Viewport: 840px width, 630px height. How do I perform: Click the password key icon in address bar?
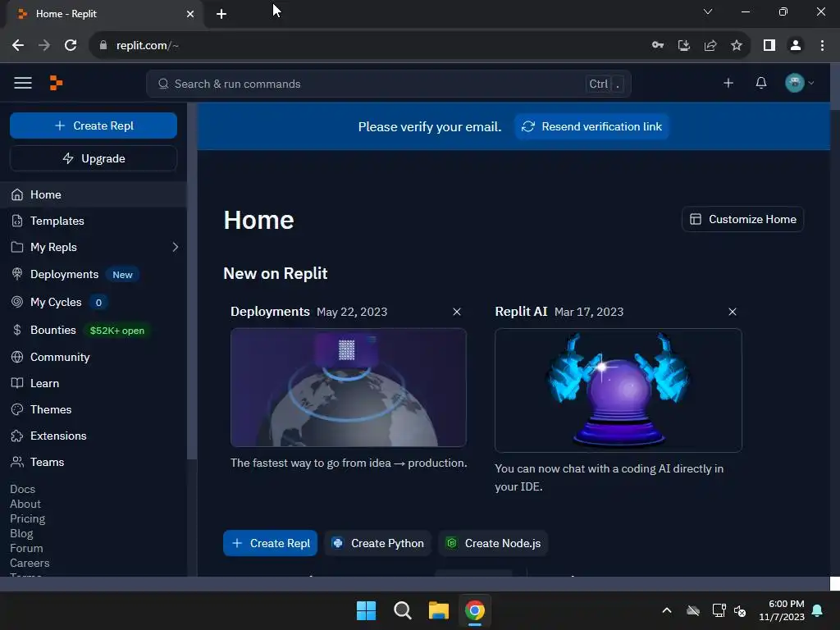click(658, 46)
